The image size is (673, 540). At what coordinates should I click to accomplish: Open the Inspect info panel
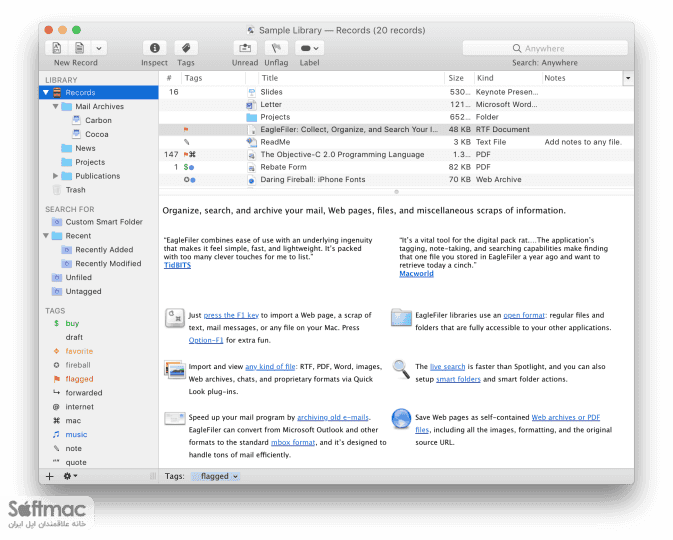[x=155, y=48]
